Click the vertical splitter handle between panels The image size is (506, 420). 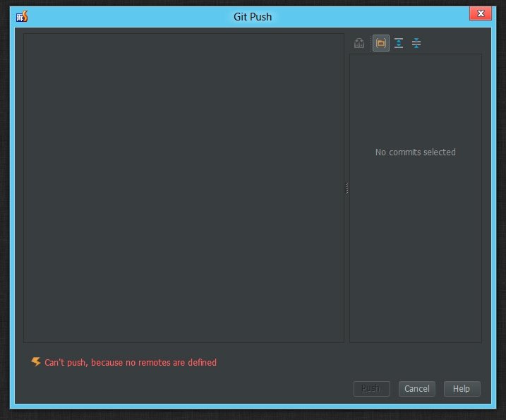[347, 188]
